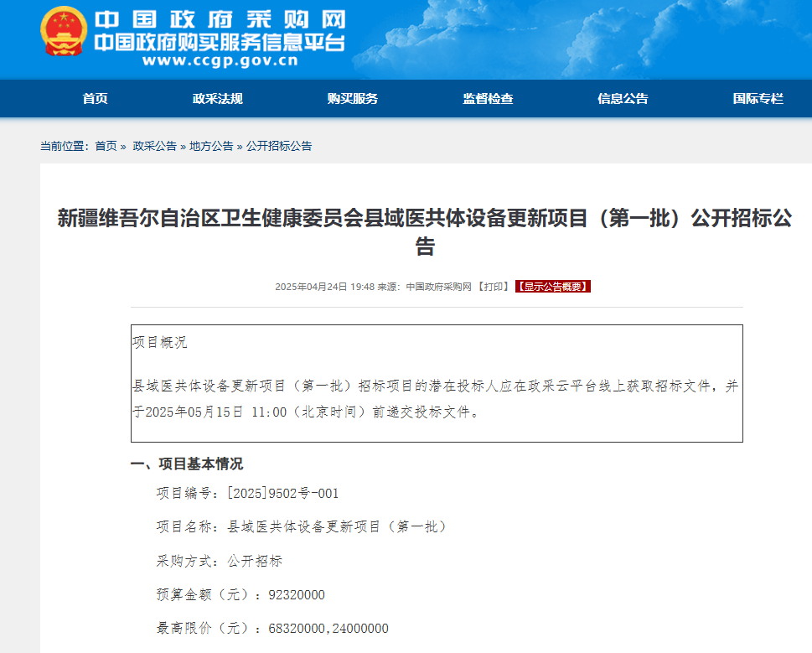Click the 来源：中国政府采购网 source text
Viewport: 812px width, 653px height.
click(x=425, y=287)
